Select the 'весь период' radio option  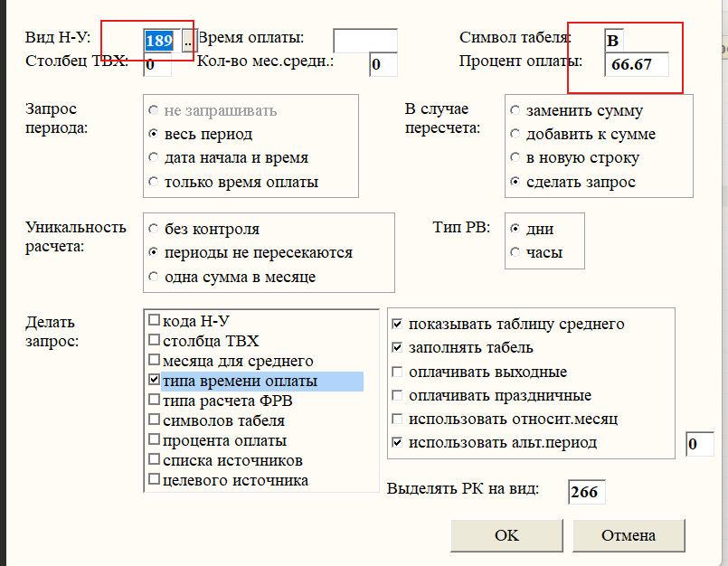pos(154,134)
